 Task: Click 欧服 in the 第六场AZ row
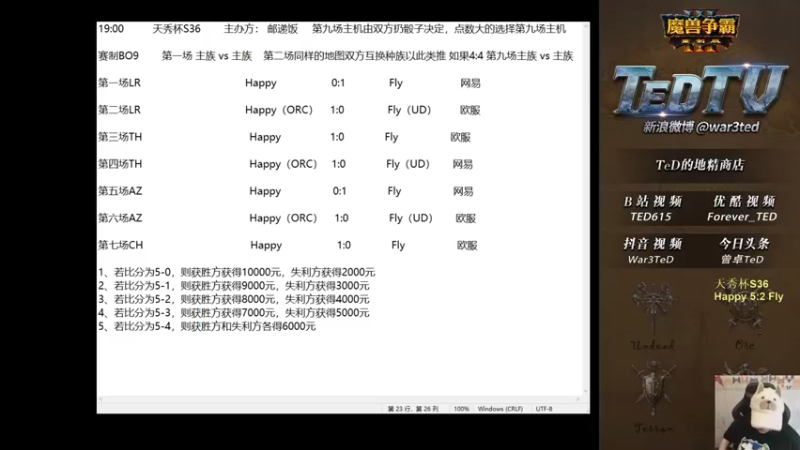tap(465, 218)
